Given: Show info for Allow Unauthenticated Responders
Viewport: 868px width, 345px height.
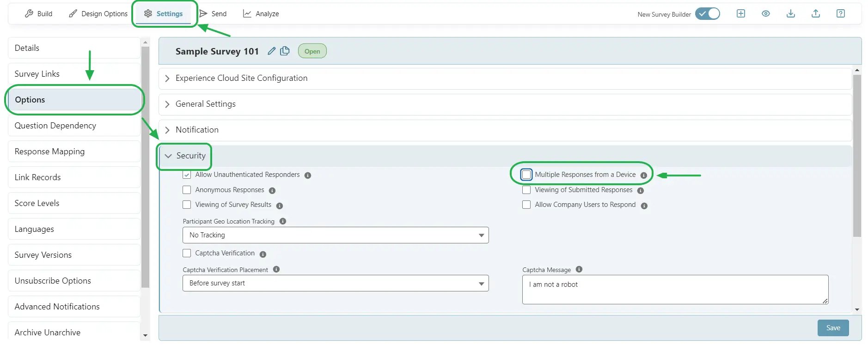Looking at the screenshot, I should pyautogui.click(x=308, y=176).
